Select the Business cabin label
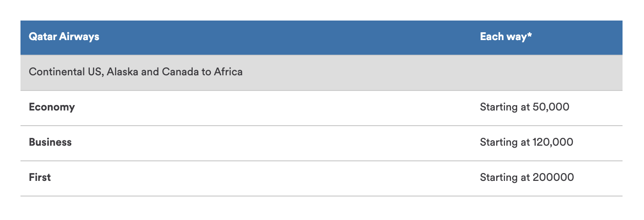 (50, 142)
